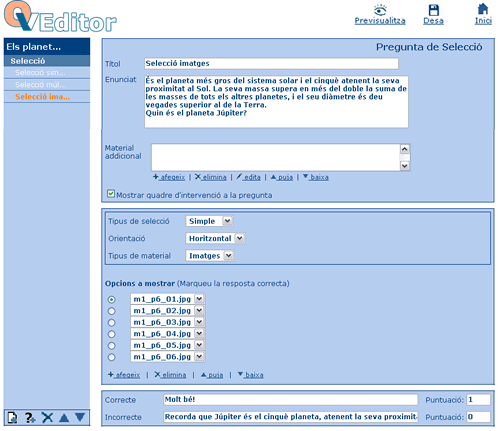Click Material addicional scroll up arrow
The height and width of the screenshot is (431, 500).
coord(405,149)
